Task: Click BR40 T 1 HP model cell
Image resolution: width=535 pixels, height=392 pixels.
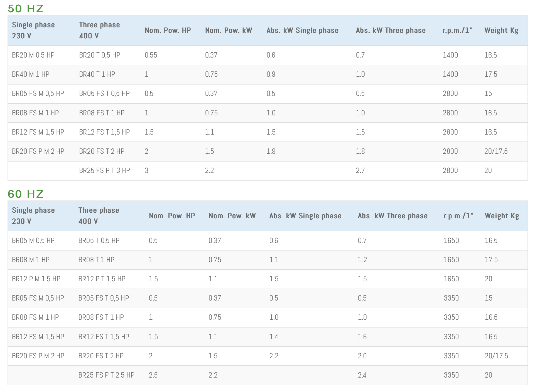Action: click(97, 74)
